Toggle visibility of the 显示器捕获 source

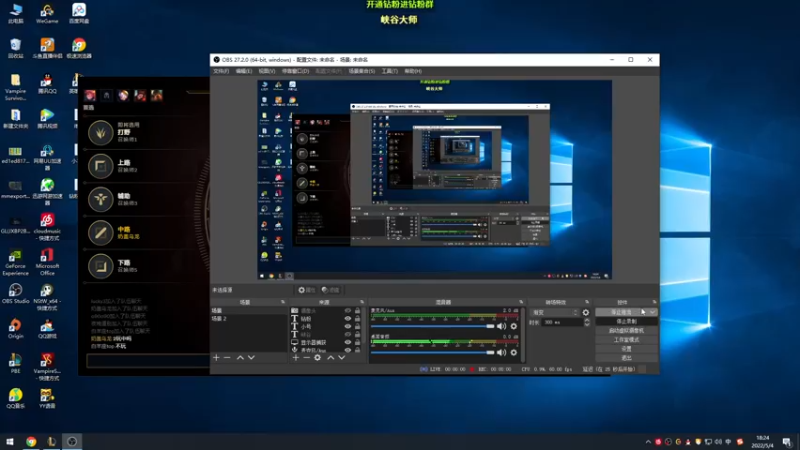tap(348, 342)
